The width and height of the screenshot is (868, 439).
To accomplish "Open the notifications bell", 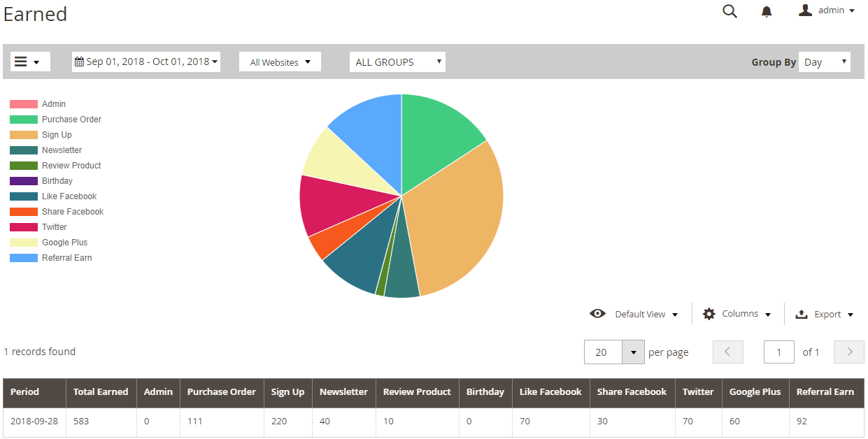I will tap(767, 11).
